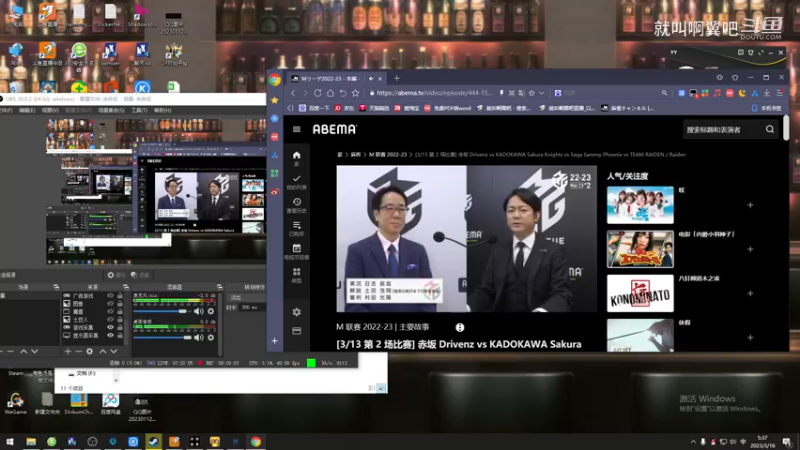Open settings gear of first OBS mixer channel
Viewport: 800px width, 450px height.
[211, 311]
